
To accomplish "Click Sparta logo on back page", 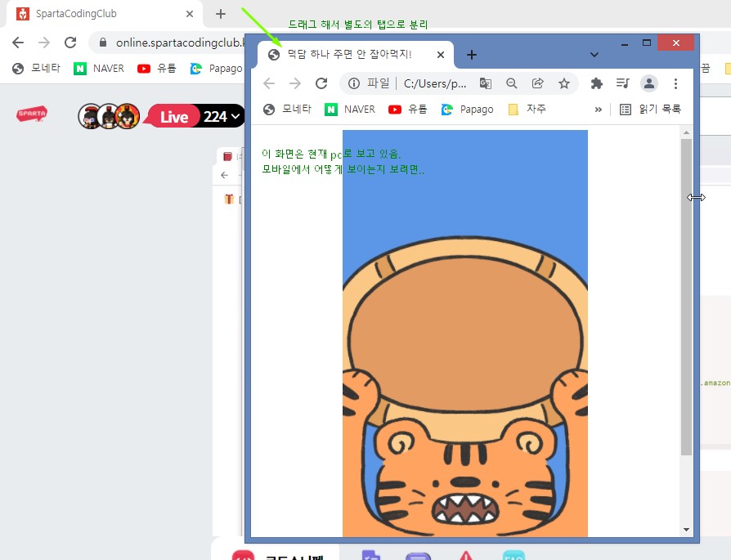I will (x=32, y=114).
